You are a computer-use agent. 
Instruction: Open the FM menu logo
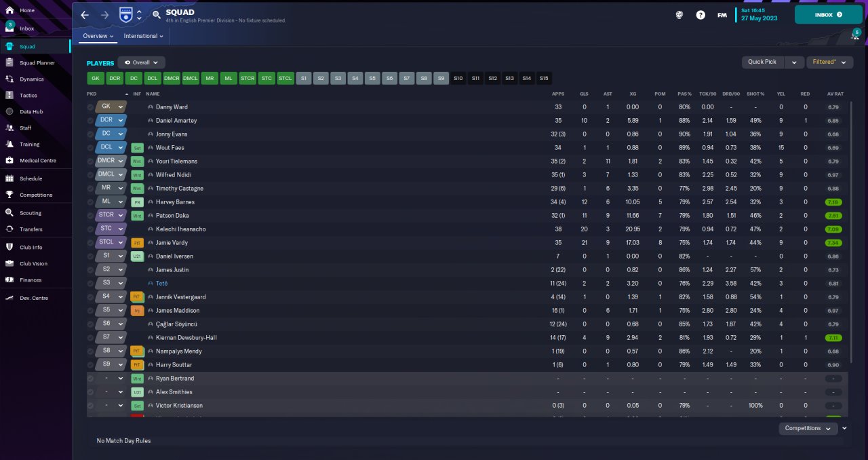[x=722, y=14]
